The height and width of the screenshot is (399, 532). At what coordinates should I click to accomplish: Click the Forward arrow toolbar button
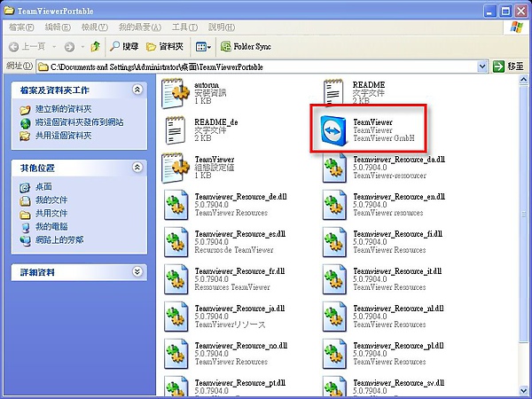[x=69, y=47]
